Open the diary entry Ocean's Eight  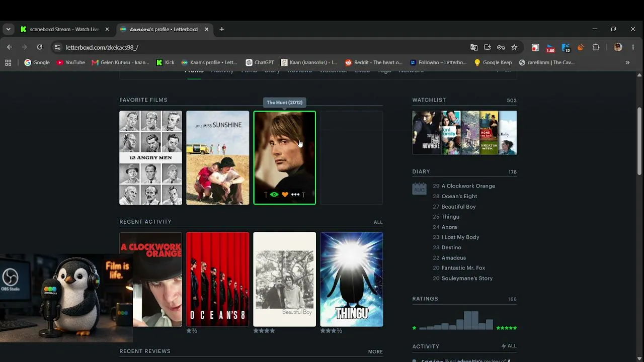point(459,196)
